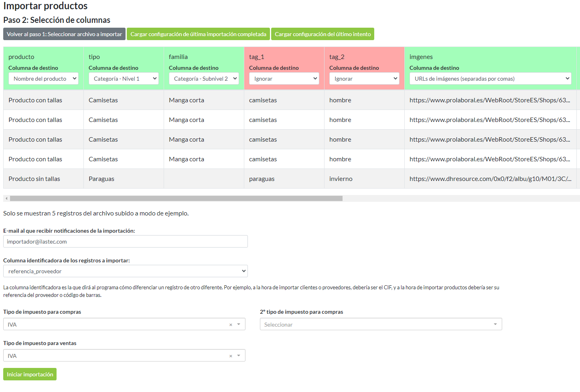Load configuration of last completed import
The width and height of the screenshot is (580, 392).
[x=198, y=34]
